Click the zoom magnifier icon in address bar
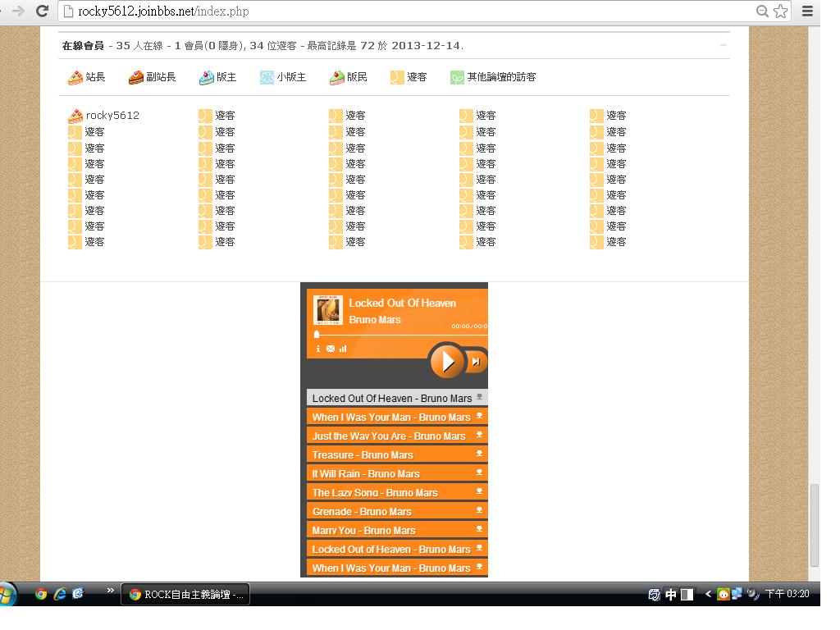The width and height of the screenshot is (840, 630). [762, 11]
